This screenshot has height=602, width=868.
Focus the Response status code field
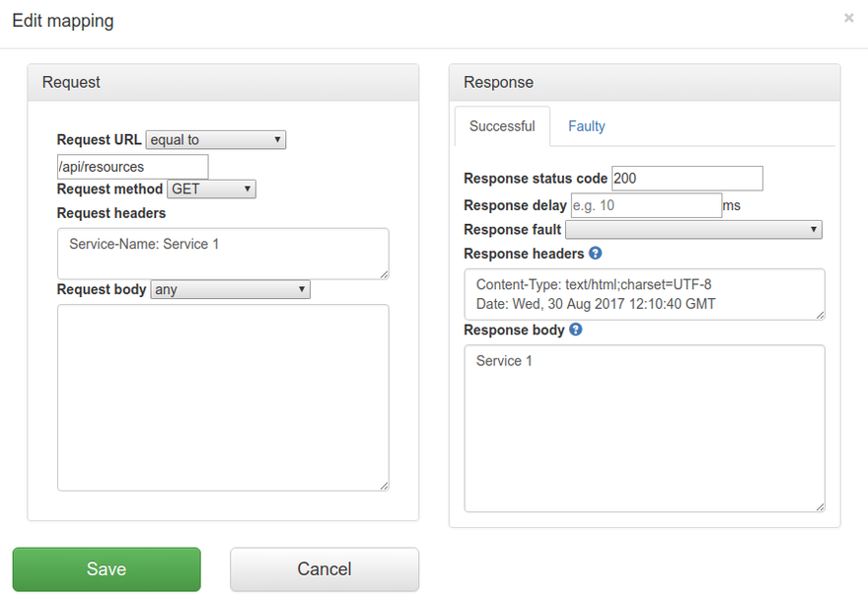(x=687, y=179)
